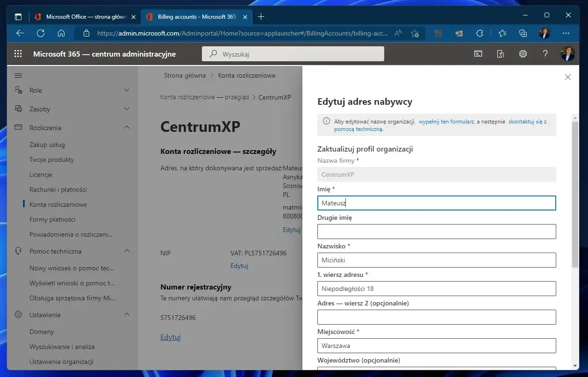588x377 pixels.
Task: Click the 'wypełnij ten formularz' link
Action: 446,122
